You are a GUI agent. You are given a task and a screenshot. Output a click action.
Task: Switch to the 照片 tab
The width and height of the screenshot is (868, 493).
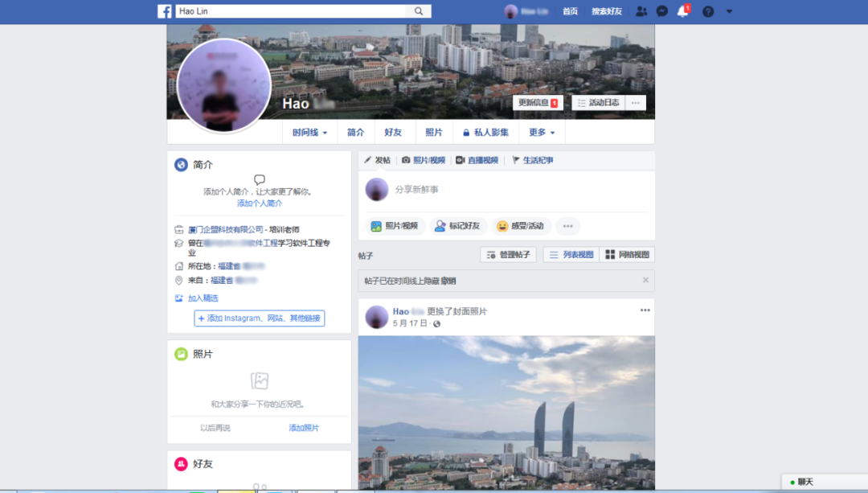pyautogui.click(x=434, y=131)
